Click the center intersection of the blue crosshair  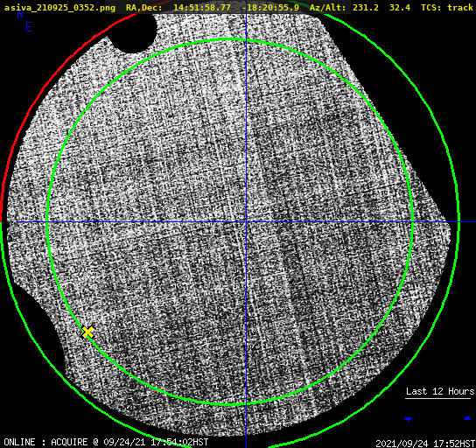(x=246, y=222)
